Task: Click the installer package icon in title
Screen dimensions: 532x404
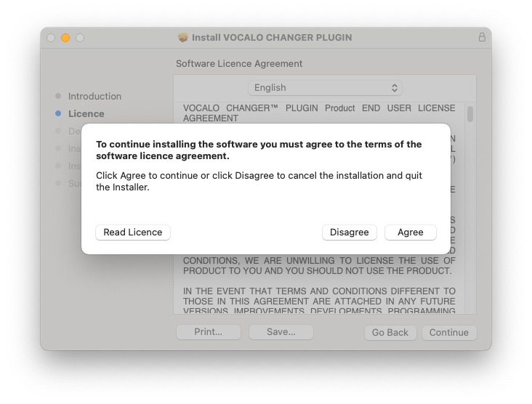Action: point(183,37)
